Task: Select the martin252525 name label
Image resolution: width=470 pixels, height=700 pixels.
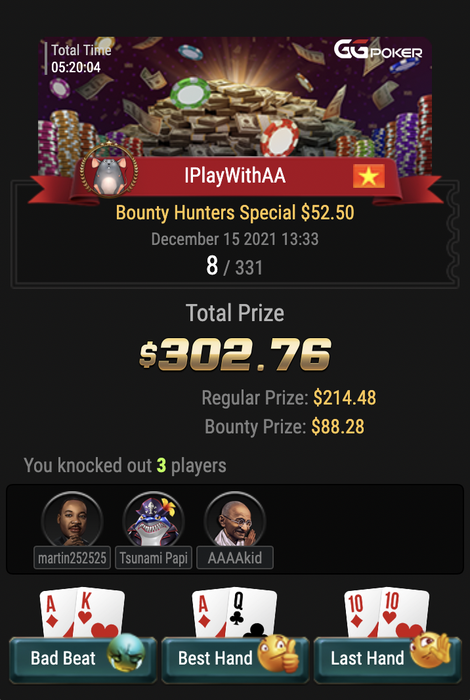Action: (x=72, y=558)
